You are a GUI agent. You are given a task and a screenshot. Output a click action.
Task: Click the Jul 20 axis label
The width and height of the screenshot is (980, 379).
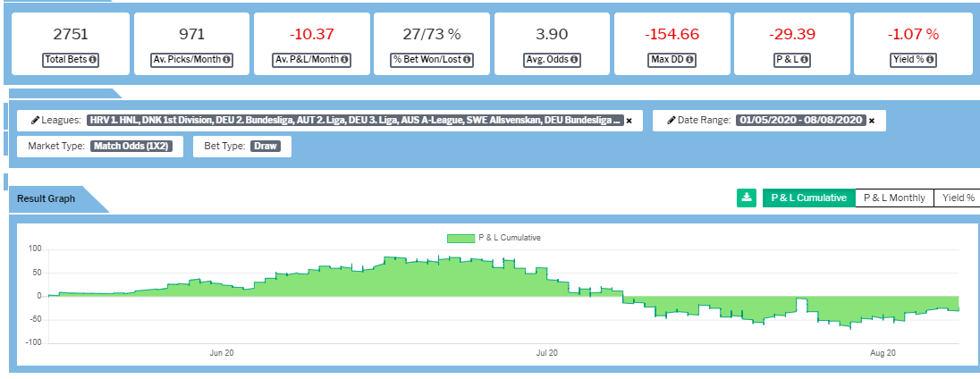tap(547, 353)
